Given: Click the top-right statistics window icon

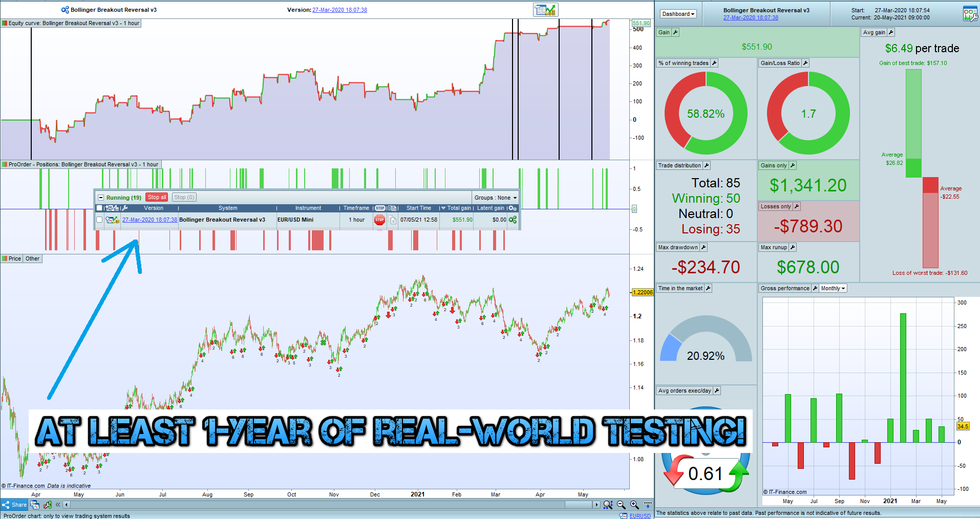Looking at the screenshot, I should point(970,13).
